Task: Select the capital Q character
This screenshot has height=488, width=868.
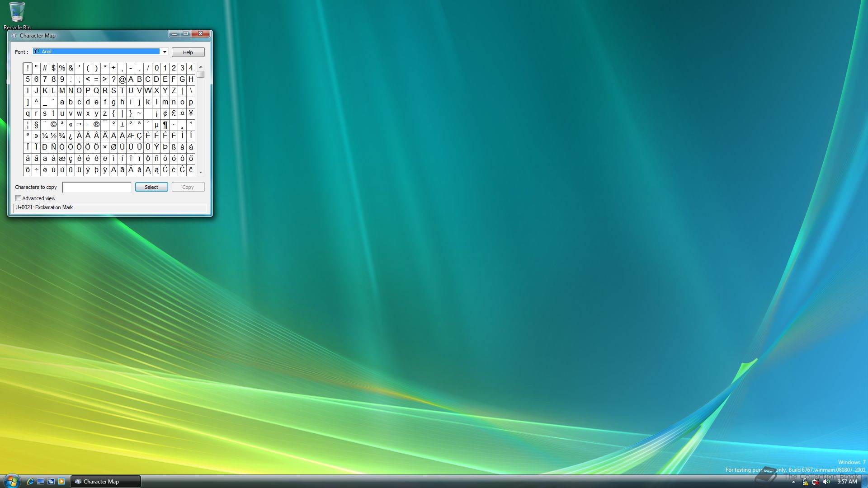Action: [x=96, y=91]
